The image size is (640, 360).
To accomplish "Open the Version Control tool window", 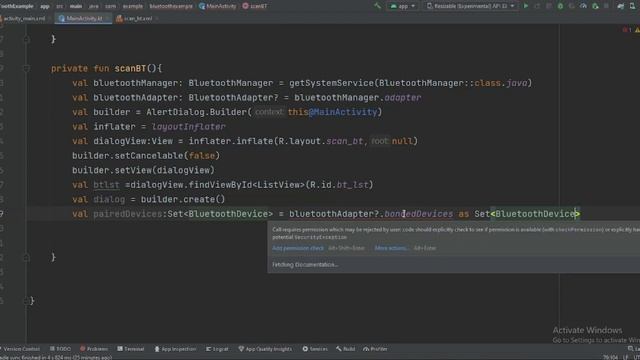I will click(x=20, y=349).
